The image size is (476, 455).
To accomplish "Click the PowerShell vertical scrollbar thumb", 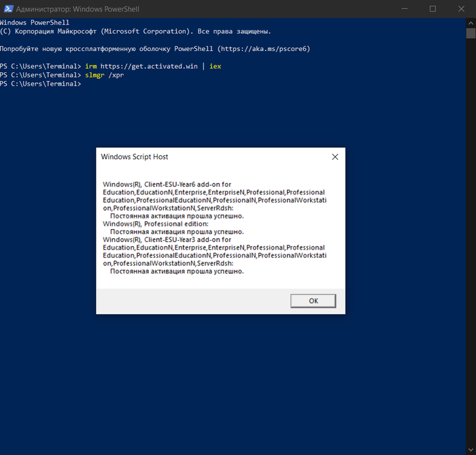I will coord(471,34).
